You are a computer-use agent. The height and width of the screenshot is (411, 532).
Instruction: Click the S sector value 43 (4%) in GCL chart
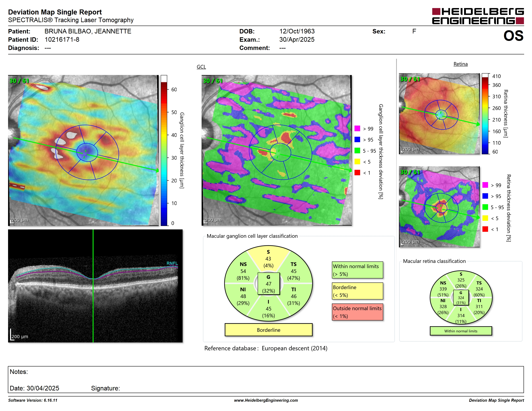[268, 259]
